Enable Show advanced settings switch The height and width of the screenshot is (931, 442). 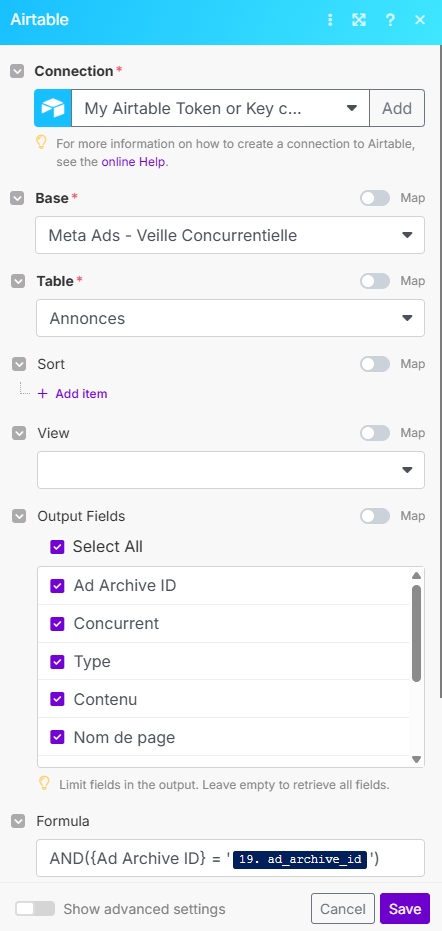tap(35, 908)
